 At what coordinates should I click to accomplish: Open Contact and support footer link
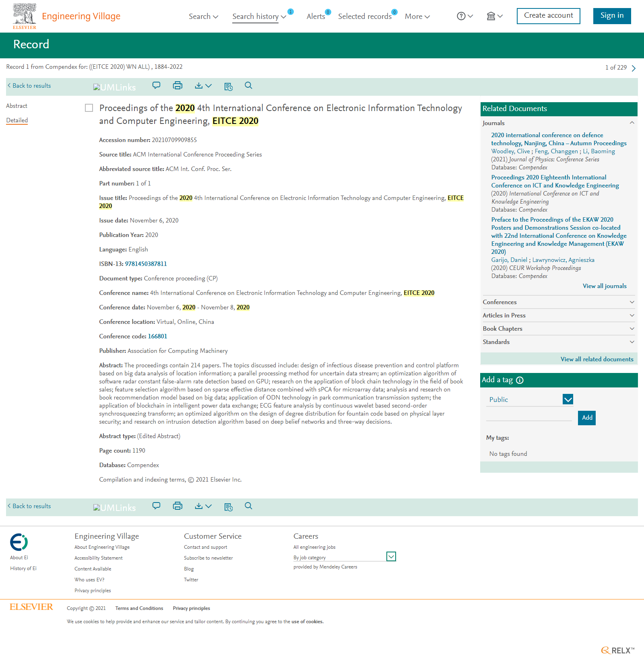[205, 547]
